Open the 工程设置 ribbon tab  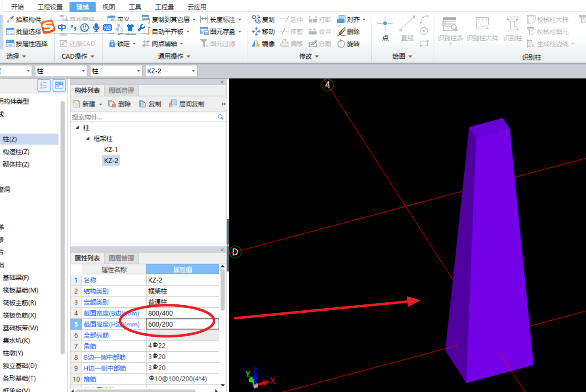tap(50, 7)
